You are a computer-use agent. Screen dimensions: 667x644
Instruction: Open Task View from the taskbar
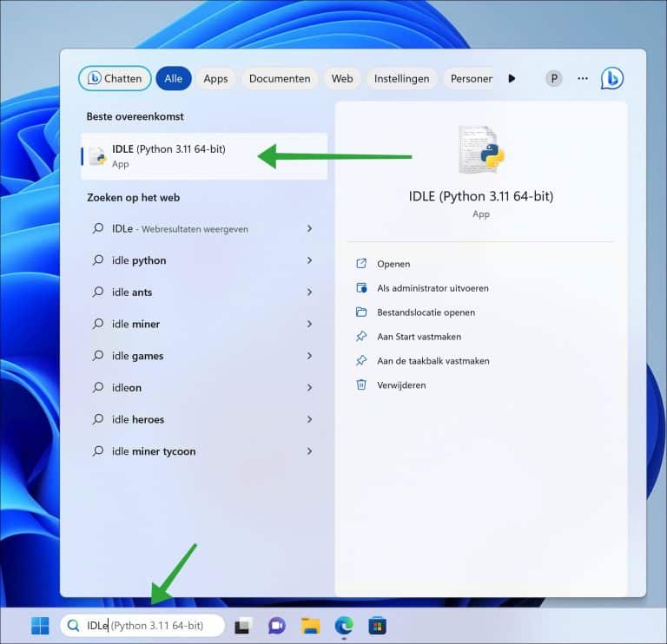tap(243, 626)
